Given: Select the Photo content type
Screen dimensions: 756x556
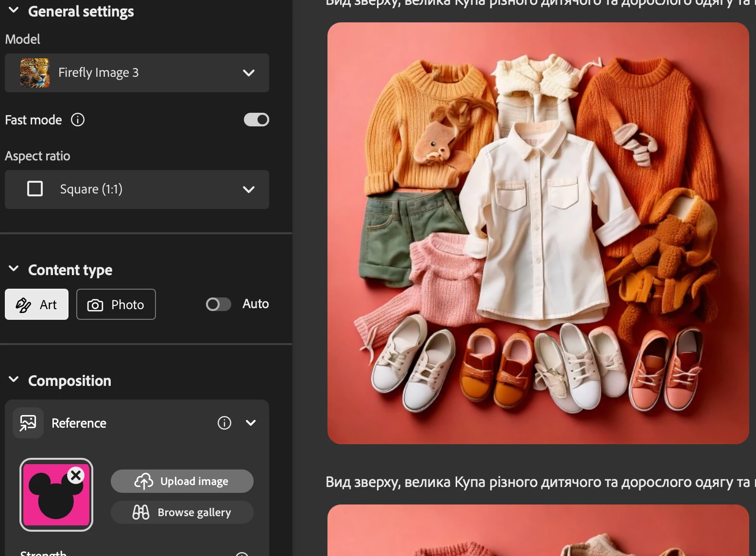Looking at the screenshot, I should (x=116, y=304).
